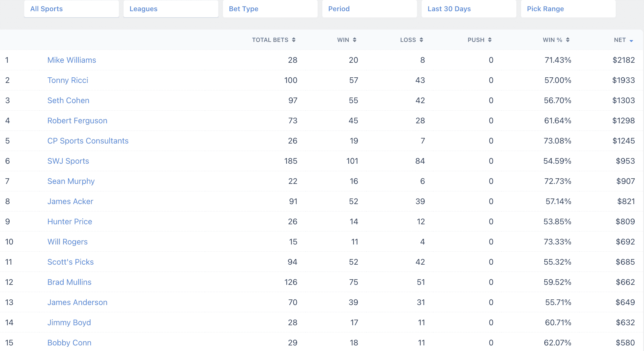Open Mike Williams' profile
The image size is (644, 351).
click(71, 60)
